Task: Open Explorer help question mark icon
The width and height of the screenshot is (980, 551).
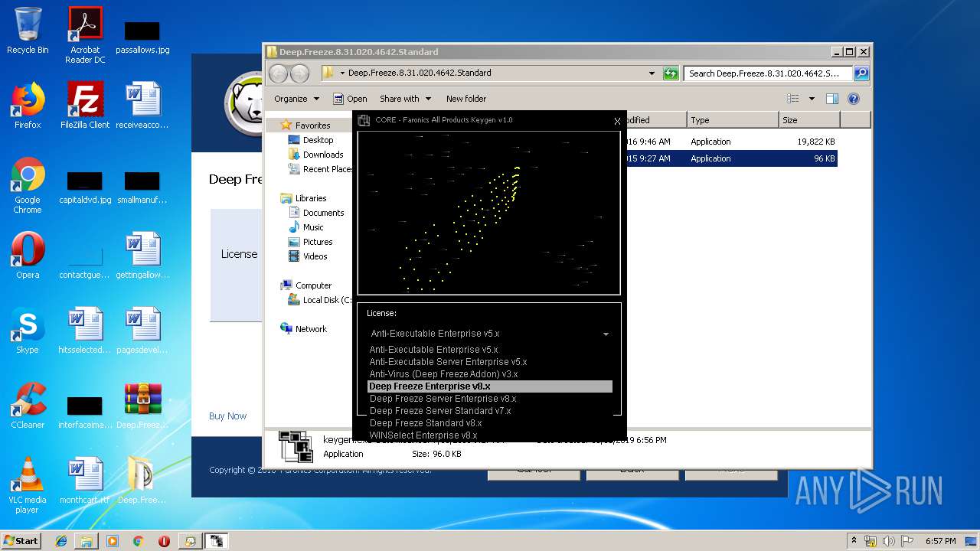Action: pos(854,99)
